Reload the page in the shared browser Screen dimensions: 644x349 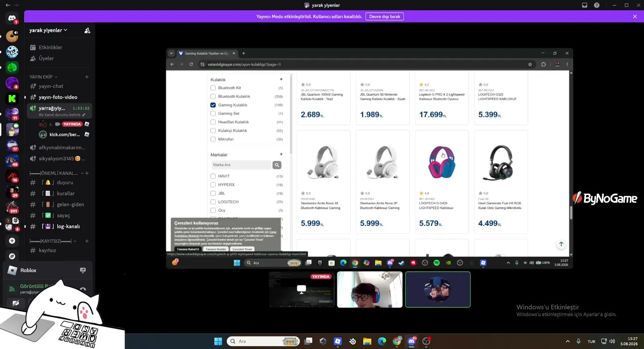point(191,64)
